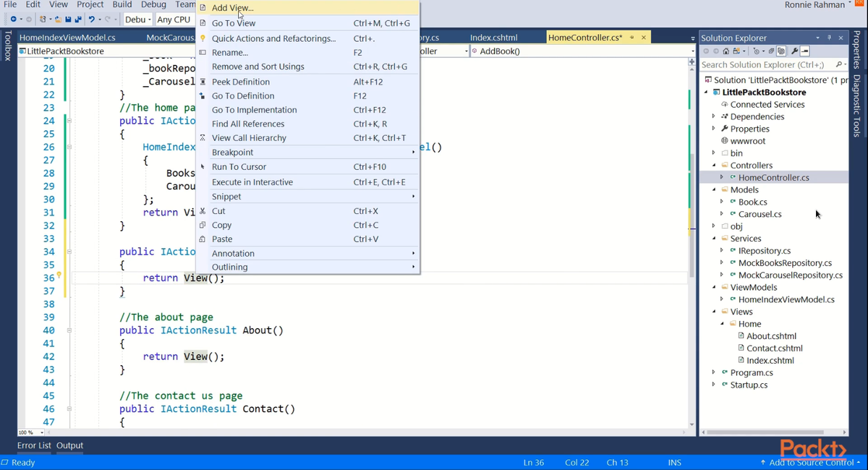Viewport: 868px width, 470px height.
Task: Open Solution Explorer window options dropdown
Action: tap(818, 38)
